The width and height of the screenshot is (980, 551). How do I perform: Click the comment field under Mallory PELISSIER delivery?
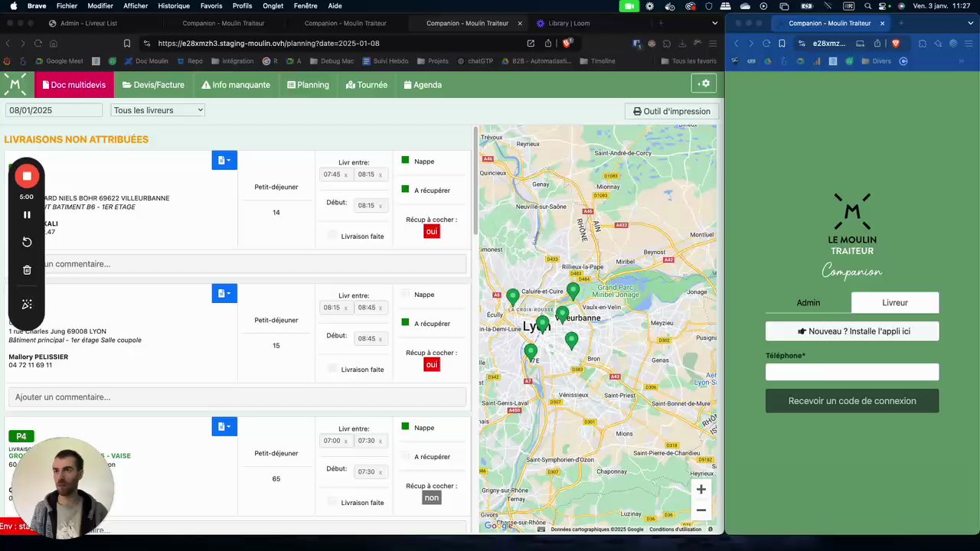[237, 397]
